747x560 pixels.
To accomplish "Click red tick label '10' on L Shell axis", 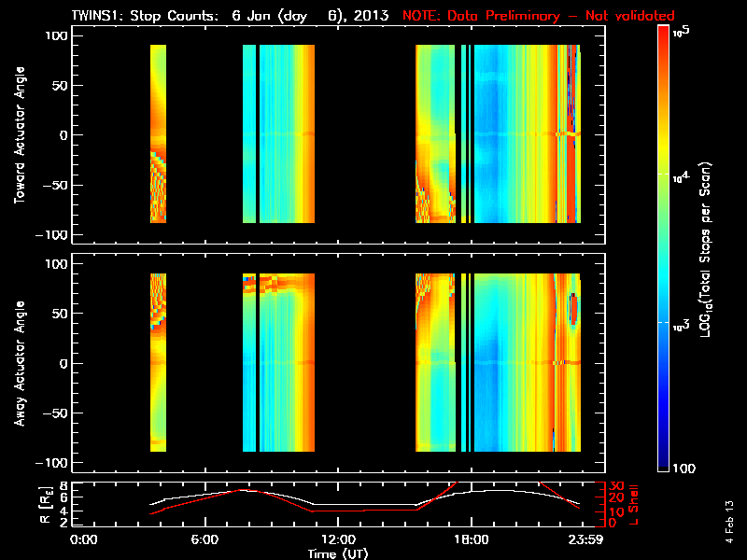I will tap(617, 511).
